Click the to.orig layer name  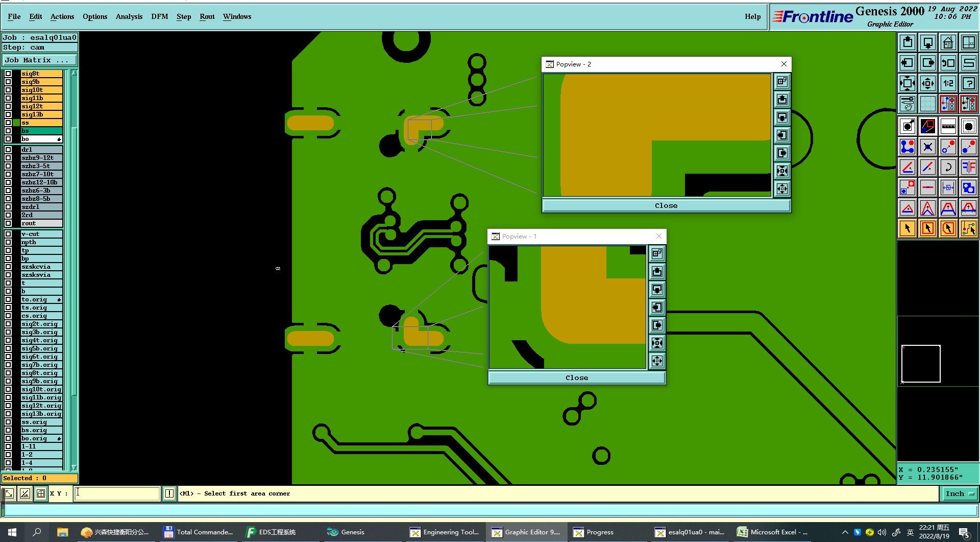[42, 299]
